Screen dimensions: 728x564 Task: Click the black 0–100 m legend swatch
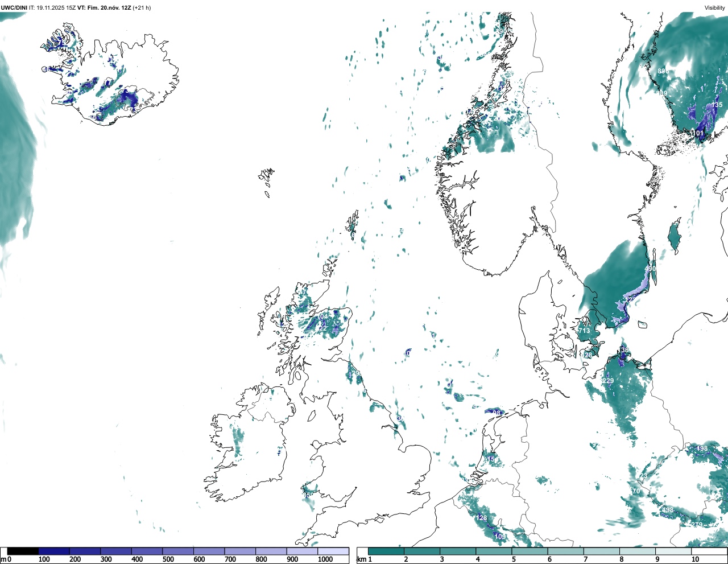pyautogui.click(x=23, y=551)
